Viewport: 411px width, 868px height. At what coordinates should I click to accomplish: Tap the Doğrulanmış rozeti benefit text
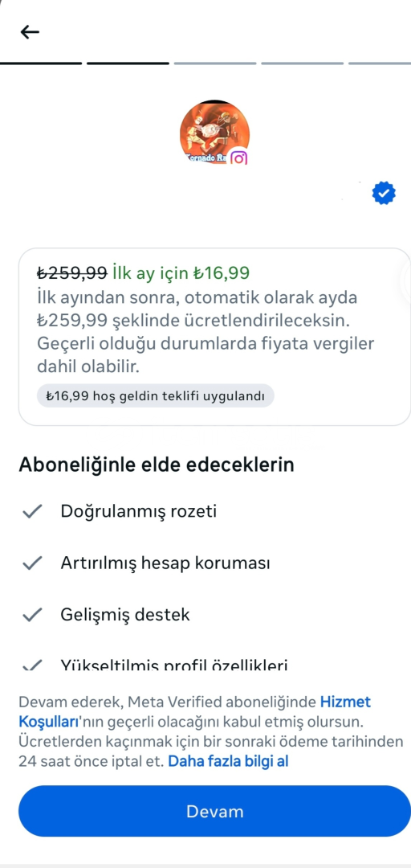tap(138, 511)
